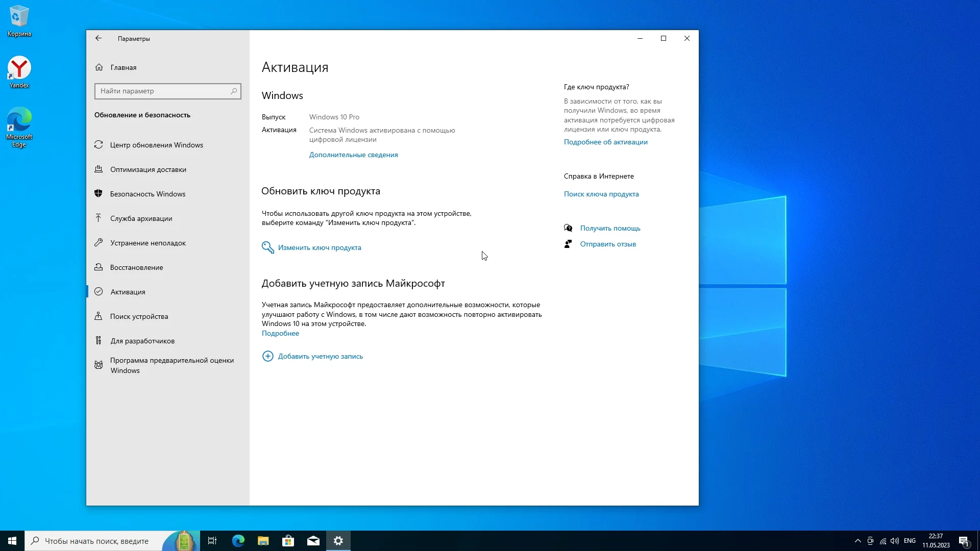Click Подробнее об активации link
980x551 pixels.
click(x=605, y=142)
